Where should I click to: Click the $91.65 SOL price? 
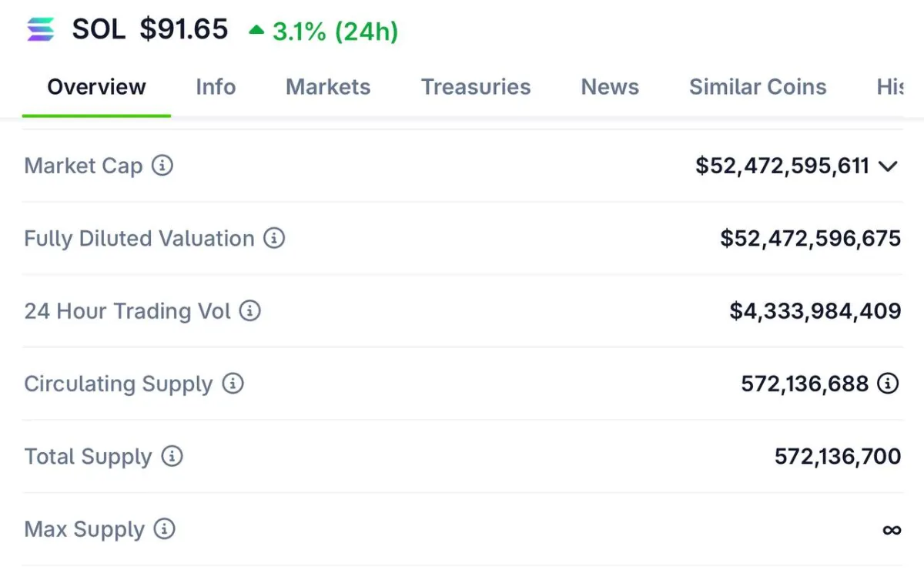[x=184, y=30]
